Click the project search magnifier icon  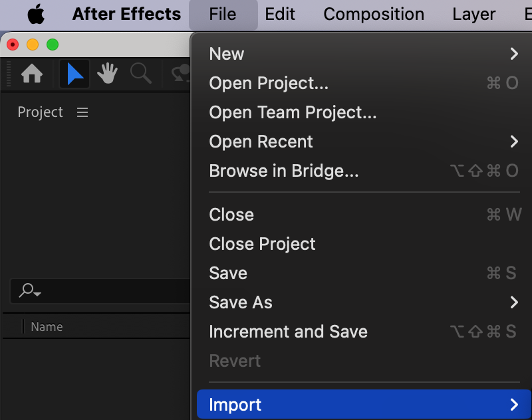[x=29, y=290]
